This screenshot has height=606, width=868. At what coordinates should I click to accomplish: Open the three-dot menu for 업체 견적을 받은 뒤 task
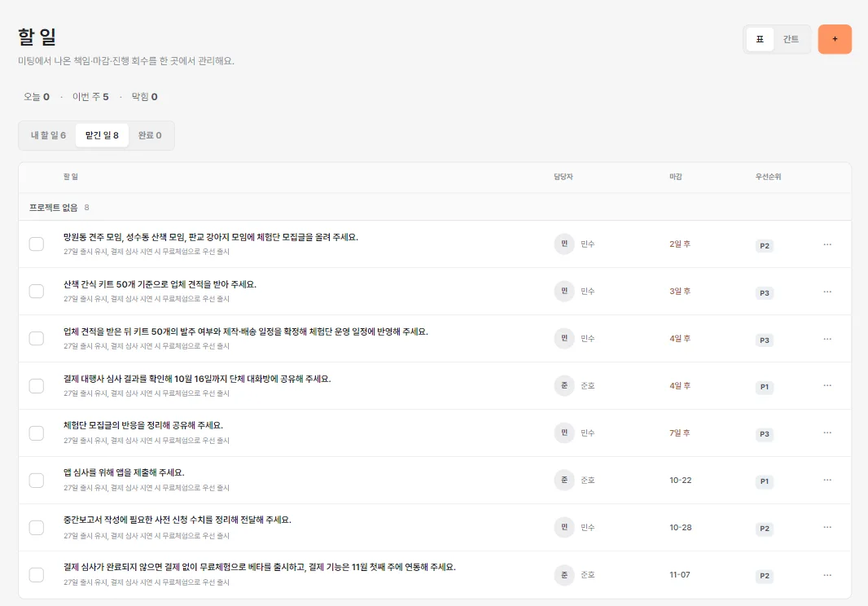coord(827,339)
